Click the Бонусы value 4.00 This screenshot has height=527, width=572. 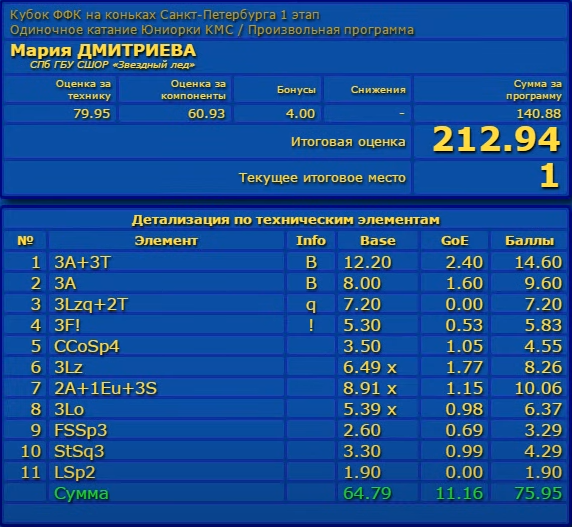(x=300, y=114)
